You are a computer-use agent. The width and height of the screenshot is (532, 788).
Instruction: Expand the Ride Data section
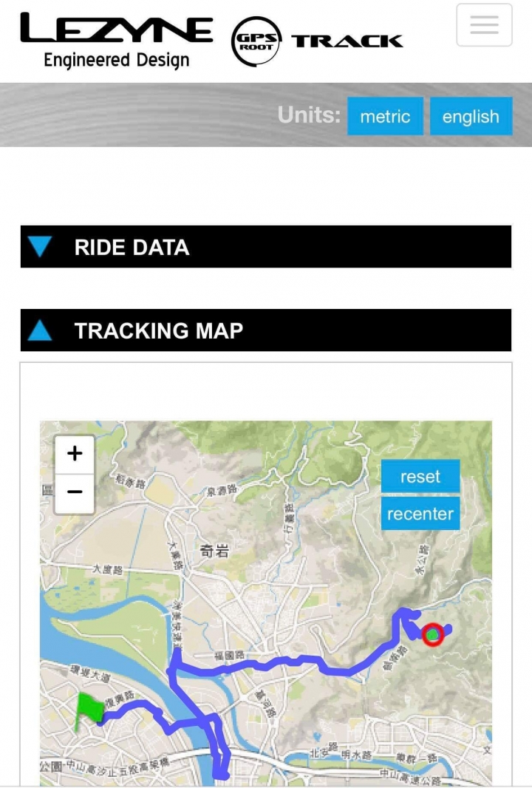coord(266,247)
